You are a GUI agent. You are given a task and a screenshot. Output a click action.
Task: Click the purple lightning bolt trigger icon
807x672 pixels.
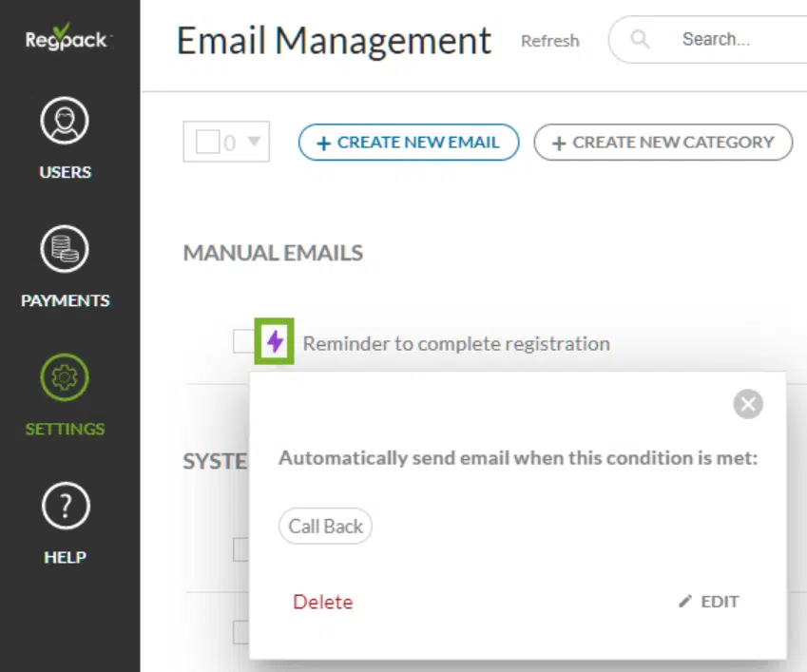[275, 341]
